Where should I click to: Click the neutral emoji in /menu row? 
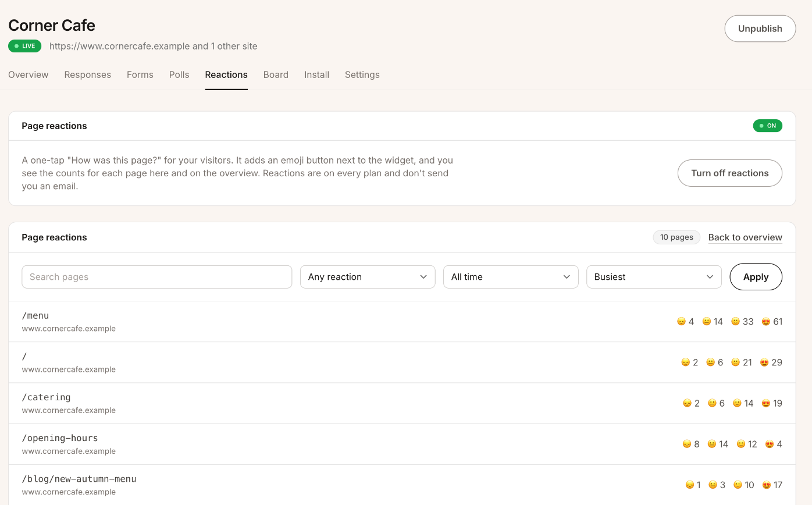(707, 322)
